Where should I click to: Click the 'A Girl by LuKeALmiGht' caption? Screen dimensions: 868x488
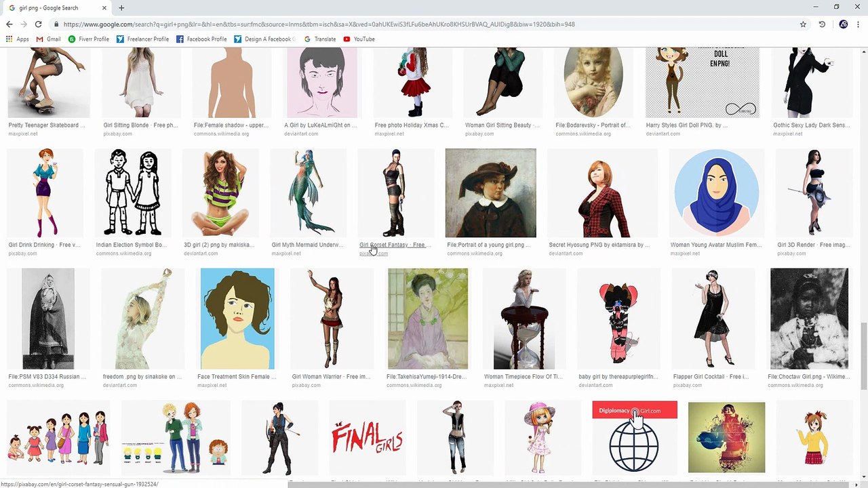coord(320,125)
